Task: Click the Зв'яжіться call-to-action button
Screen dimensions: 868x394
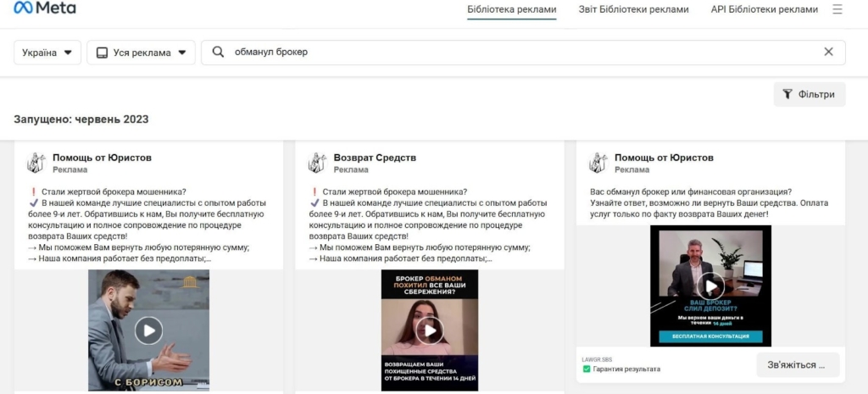Action: click(797, 365)
